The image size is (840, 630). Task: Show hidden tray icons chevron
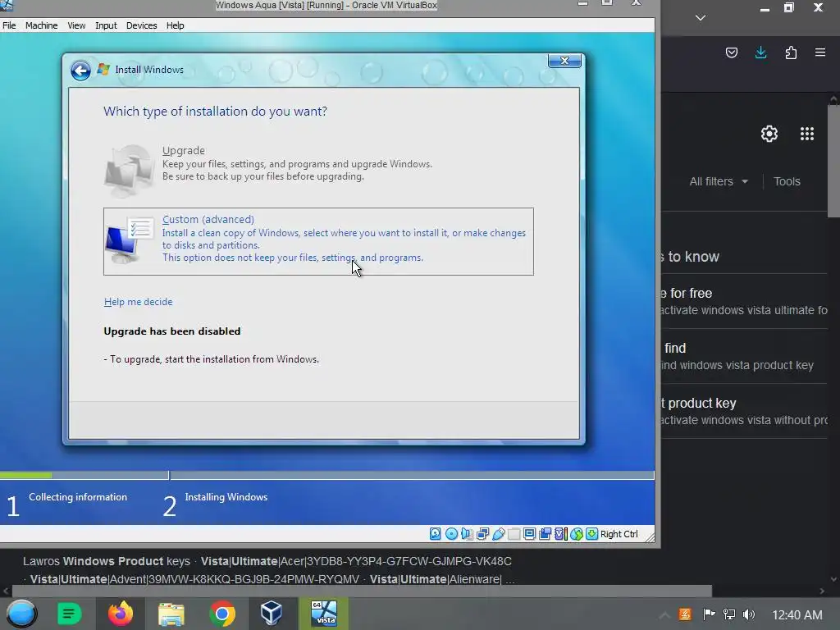pos(664,614)
